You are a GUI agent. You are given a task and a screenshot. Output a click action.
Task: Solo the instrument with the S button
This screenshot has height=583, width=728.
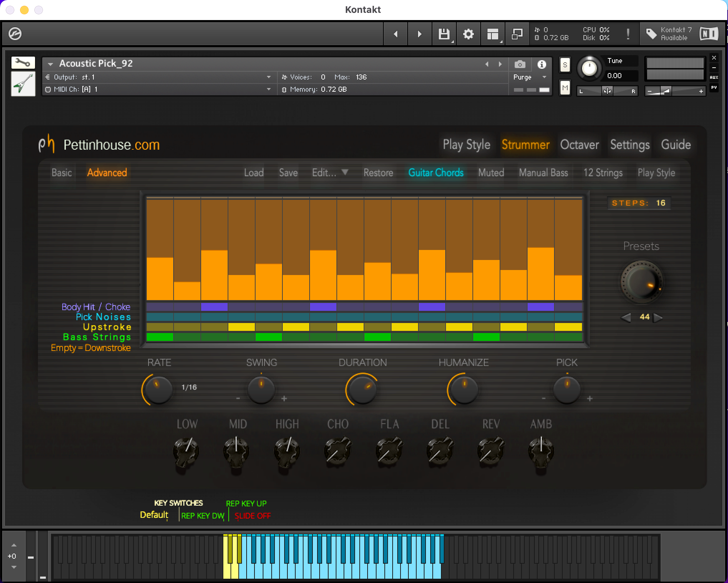(565, 65)
